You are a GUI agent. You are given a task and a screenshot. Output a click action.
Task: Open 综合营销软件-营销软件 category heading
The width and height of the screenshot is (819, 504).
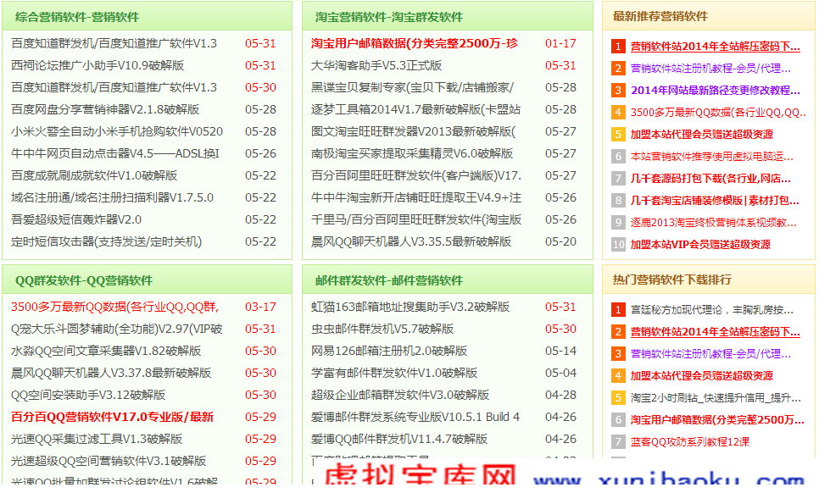(x=77, y=17)
